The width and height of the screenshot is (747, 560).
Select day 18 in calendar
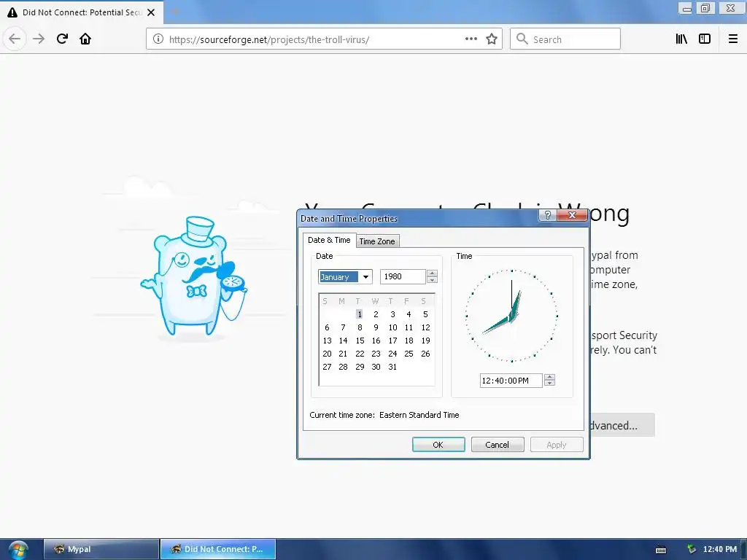pos(409,341)
